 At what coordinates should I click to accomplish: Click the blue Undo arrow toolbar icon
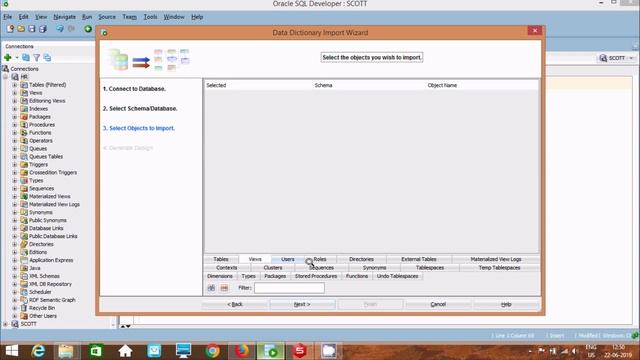[x=60, y=29]
